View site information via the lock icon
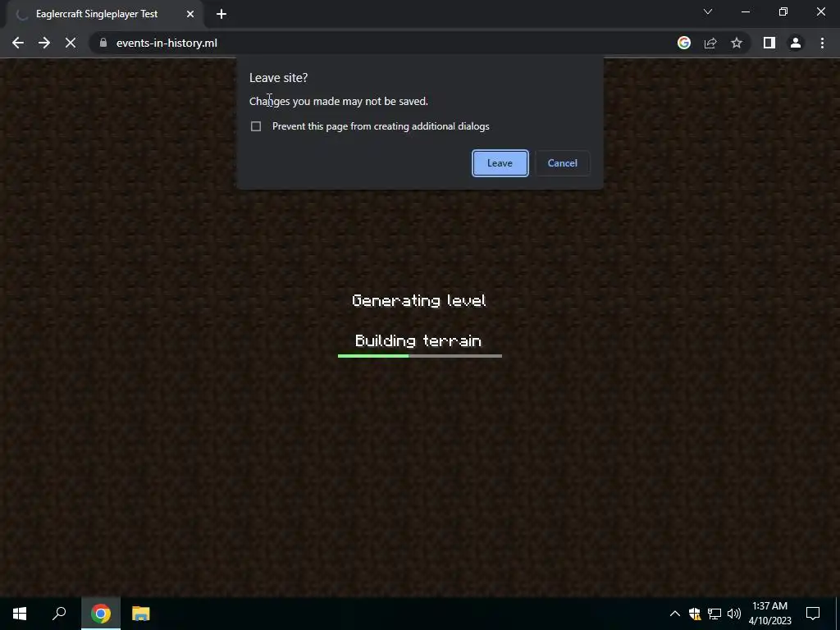 click(x=103, y=43)
